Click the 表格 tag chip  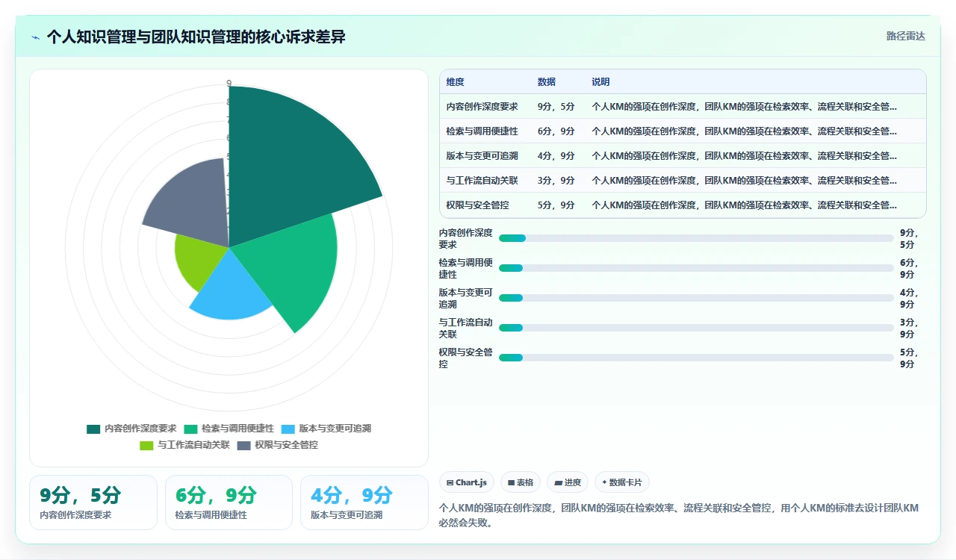521,482
